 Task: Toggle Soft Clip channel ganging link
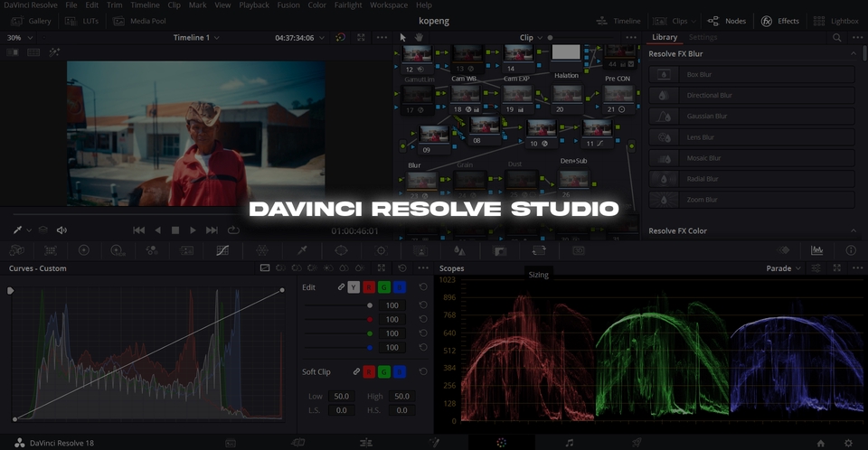356,371
